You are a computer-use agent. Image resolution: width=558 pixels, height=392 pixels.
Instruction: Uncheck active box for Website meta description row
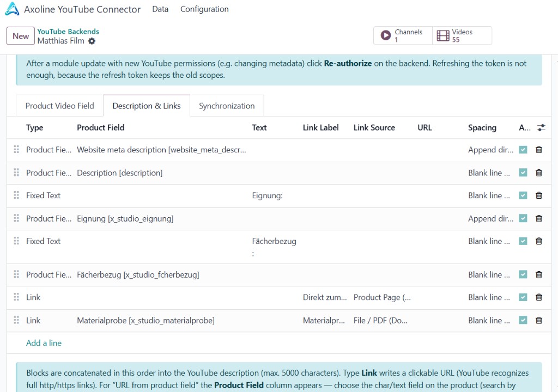point(523,150)
